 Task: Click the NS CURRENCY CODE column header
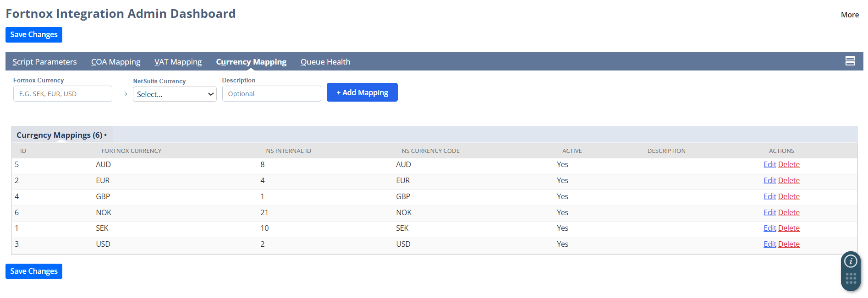[431, 151]
